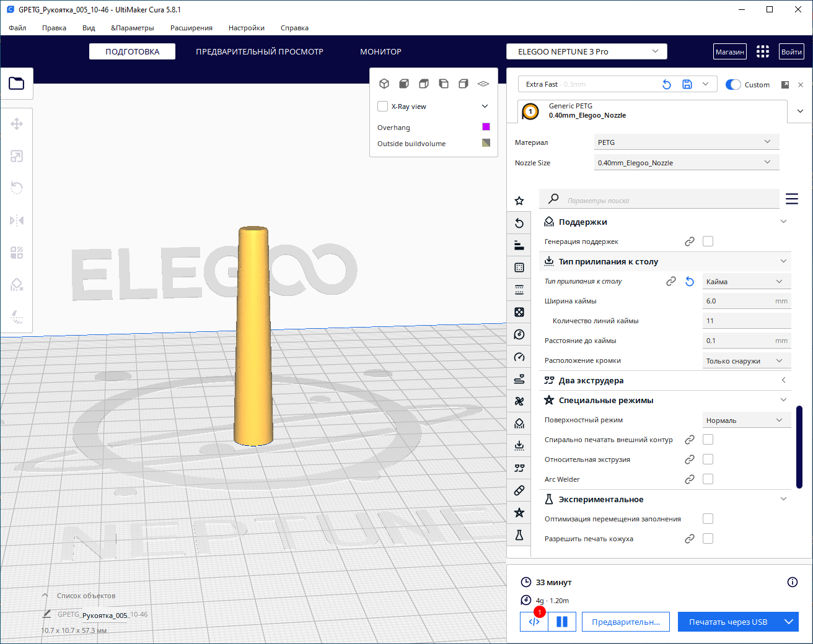The width and height of the screenshot is (813, 644).
Task: Jump to Cooling fan category in sidebar
Action: 519,401
